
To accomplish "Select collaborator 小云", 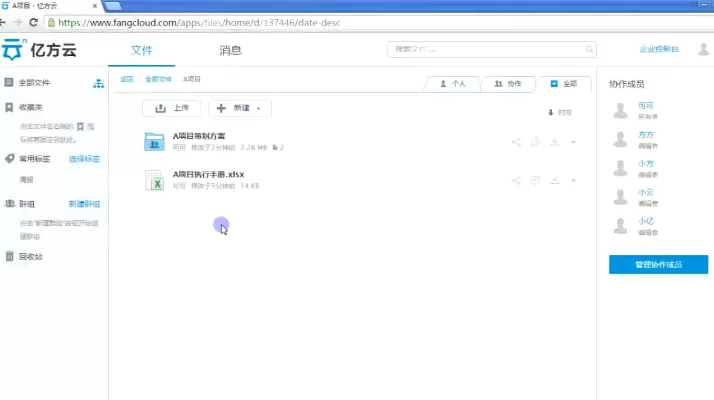I will pyautogui.click(x=646, y=192).
